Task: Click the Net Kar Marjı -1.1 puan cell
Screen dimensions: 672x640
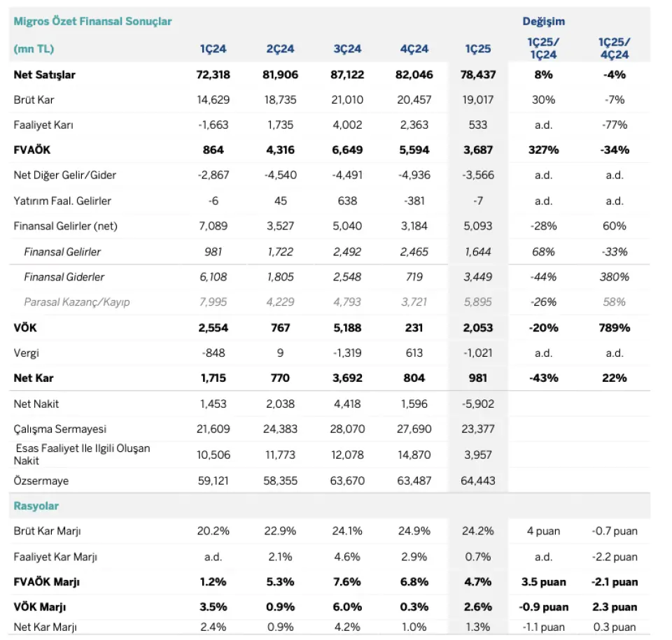Action: click(x=543, y=627)
